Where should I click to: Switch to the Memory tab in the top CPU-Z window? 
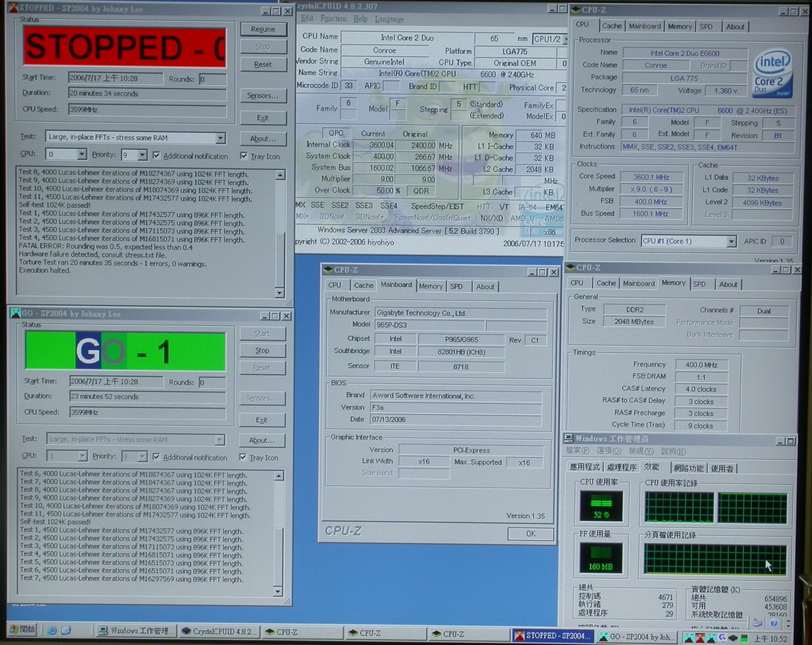tap(679, 26)
